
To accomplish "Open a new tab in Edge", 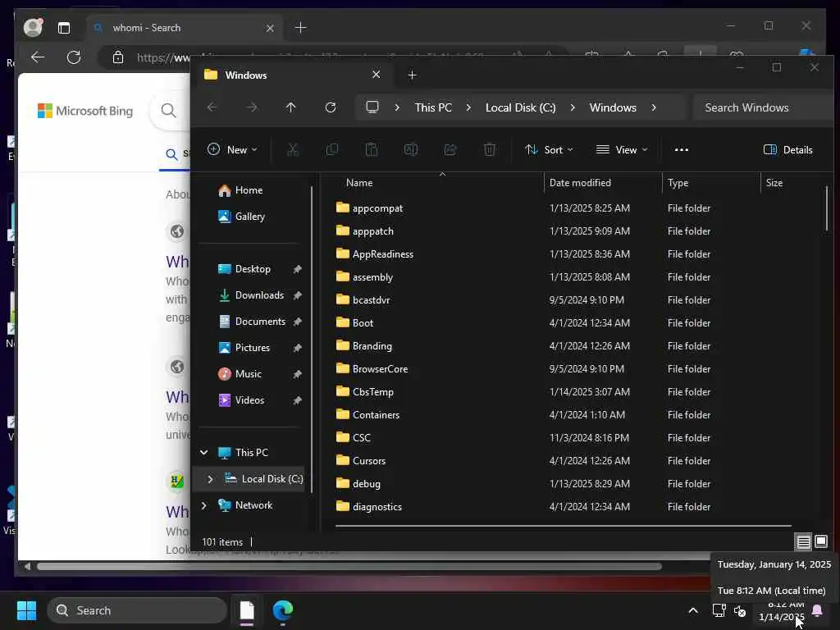I will pyautogui.click(x=300, y=27).
